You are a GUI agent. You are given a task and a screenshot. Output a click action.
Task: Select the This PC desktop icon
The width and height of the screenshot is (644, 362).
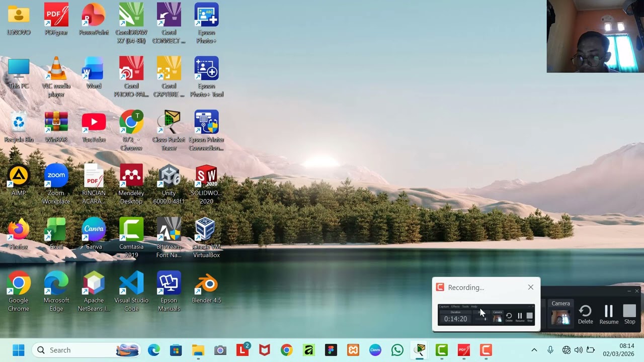pos(19,73)
